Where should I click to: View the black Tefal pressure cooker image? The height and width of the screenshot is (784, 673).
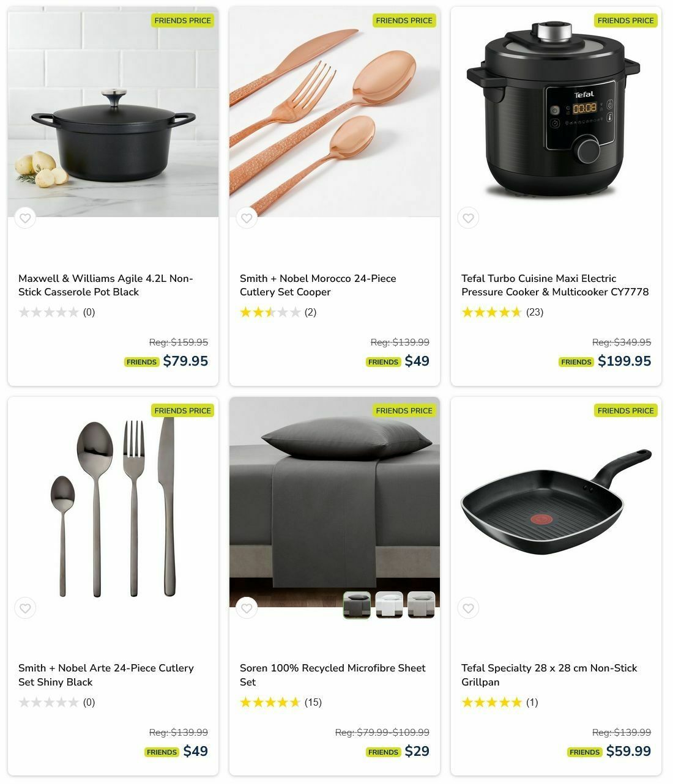click(x=556, y=112)
